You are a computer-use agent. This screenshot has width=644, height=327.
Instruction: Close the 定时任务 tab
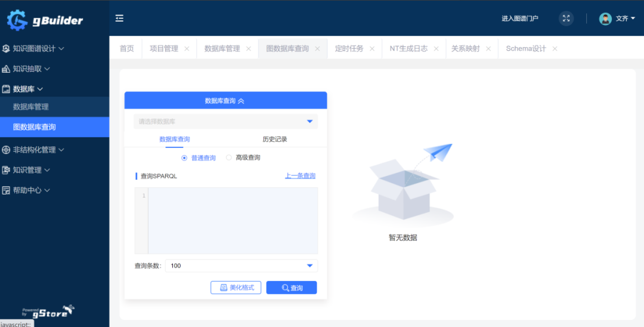point(372,48)
